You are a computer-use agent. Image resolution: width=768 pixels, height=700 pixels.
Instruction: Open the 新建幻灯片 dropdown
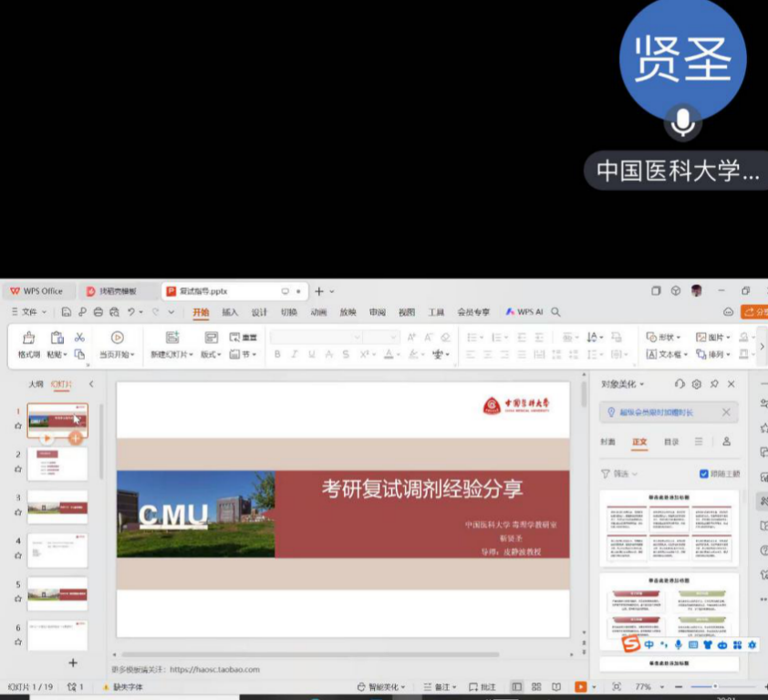(x=171, y=354)
